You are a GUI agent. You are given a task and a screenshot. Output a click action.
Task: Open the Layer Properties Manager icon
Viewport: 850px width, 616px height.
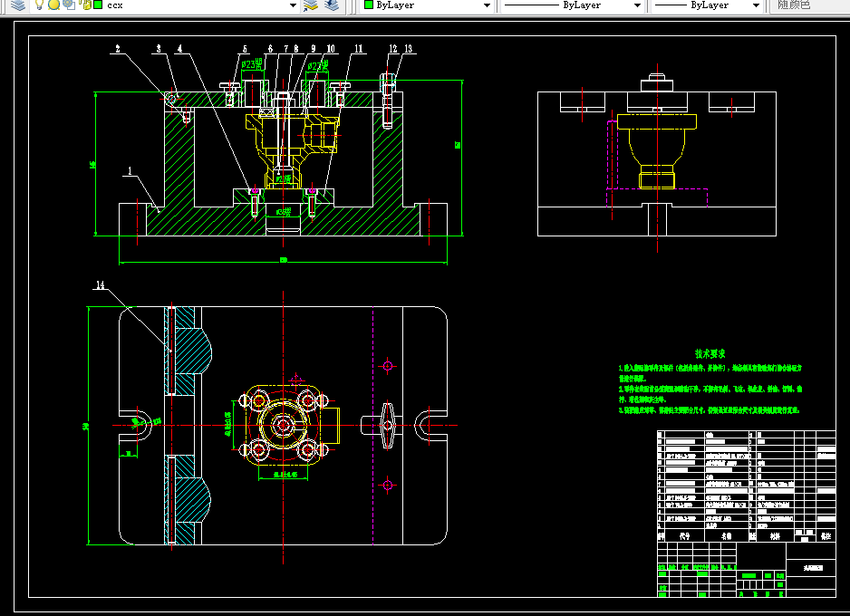(x=18, y=5)
